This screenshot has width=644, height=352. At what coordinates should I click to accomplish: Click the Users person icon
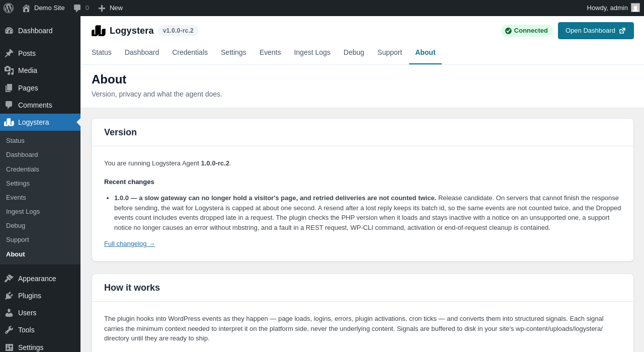(x=9, y=313)
